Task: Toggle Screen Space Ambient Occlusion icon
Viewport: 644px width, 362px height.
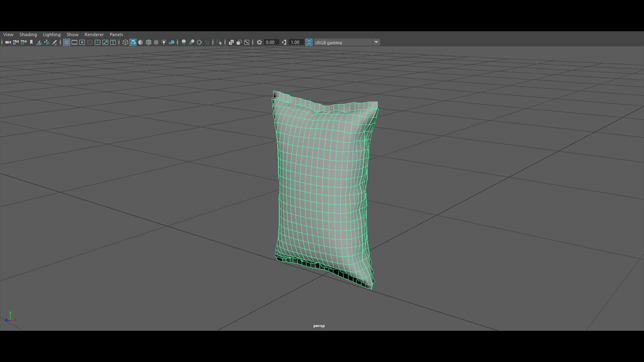Action: 183,42
